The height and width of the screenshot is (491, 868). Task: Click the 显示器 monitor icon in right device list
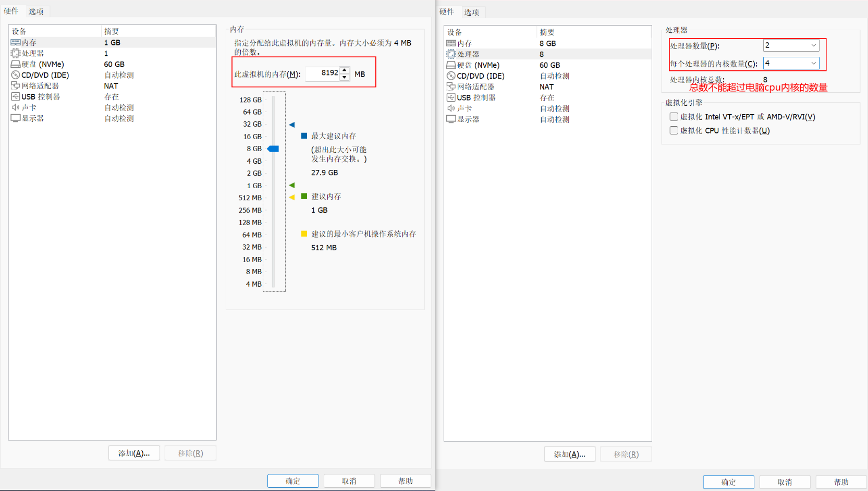(x=451, y=119)
